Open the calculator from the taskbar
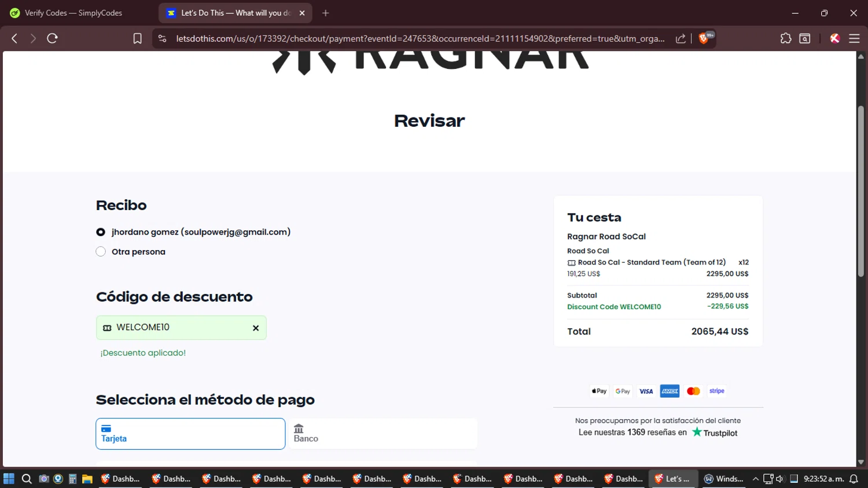Screen dimensions: 868x488 point(72,479)
